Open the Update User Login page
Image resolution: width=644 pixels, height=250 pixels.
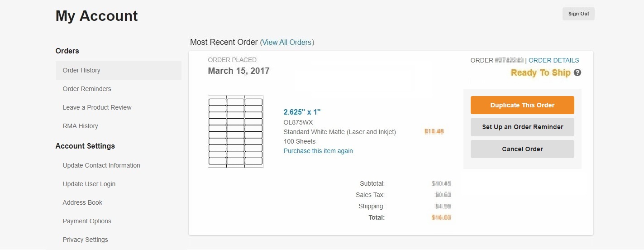coord(89,184)
